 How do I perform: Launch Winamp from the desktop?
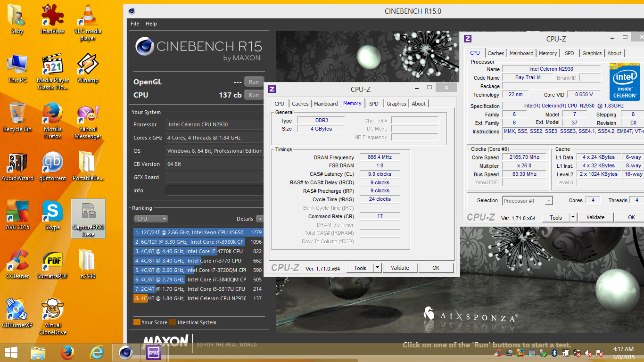88,69
